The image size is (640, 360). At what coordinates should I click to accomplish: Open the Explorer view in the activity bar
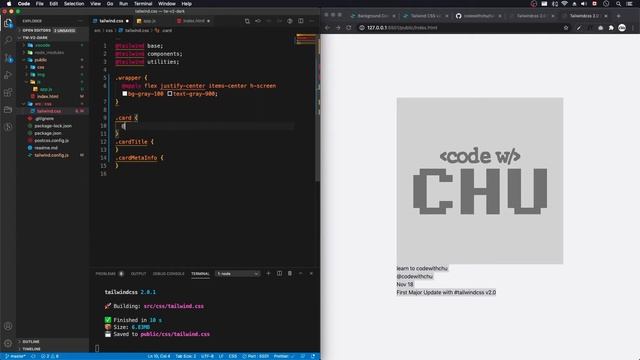(x=8, y=23)
